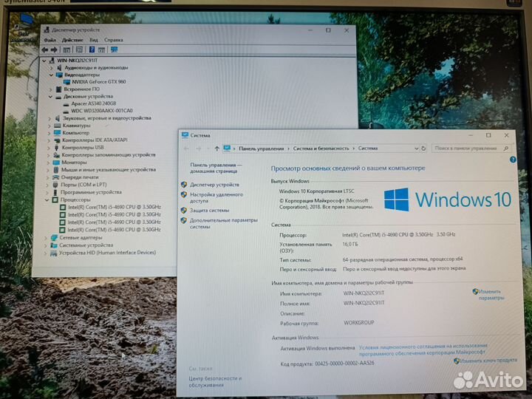This screenshot has height=399, width=532.
Task: Open license terms link Условия лицензионного соглашения
Action: [423, 349]
